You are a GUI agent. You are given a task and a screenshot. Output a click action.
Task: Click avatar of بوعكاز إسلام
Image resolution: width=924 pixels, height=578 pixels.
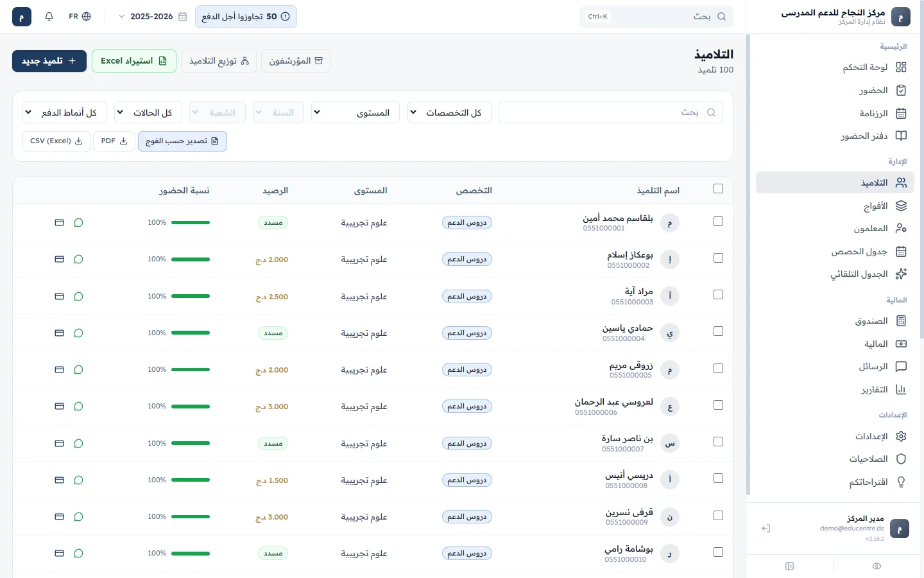[x=670, y=259]
